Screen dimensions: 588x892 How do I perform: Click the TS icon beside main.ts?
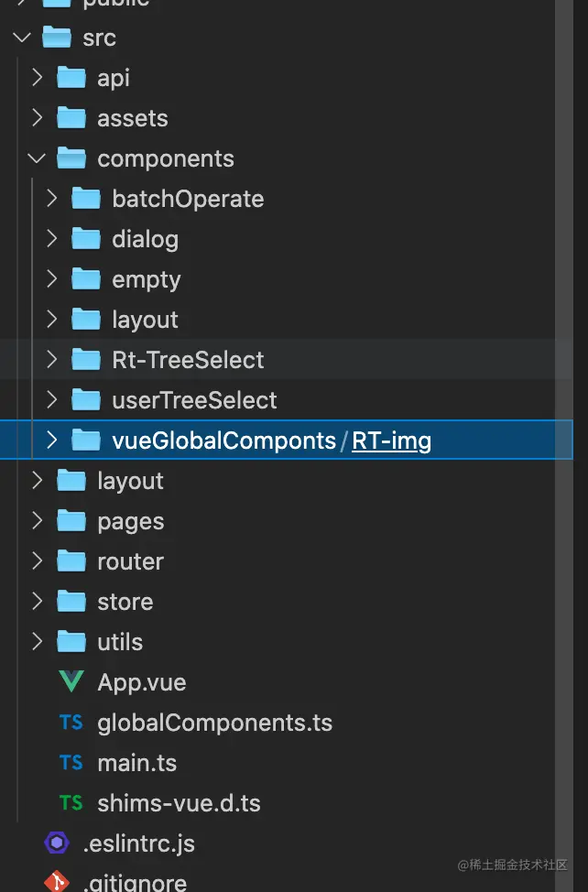click(x=71, y=763)
